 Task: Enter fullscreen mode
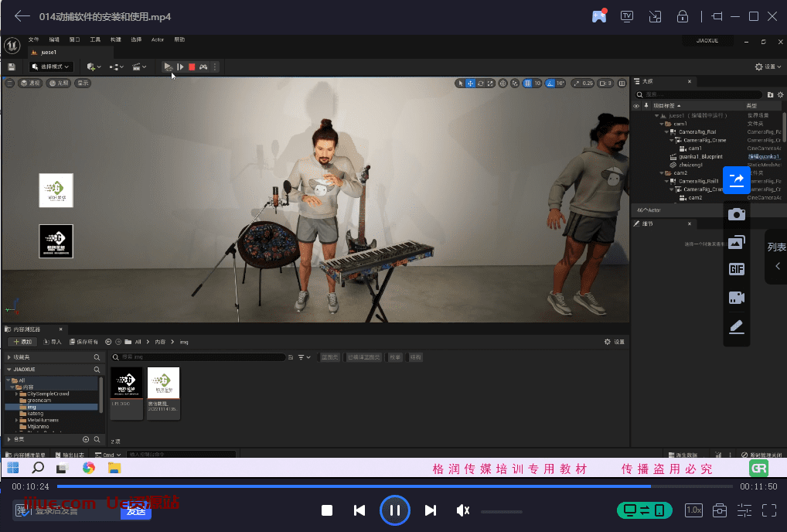pyautogui.click(x=769, y=510)
